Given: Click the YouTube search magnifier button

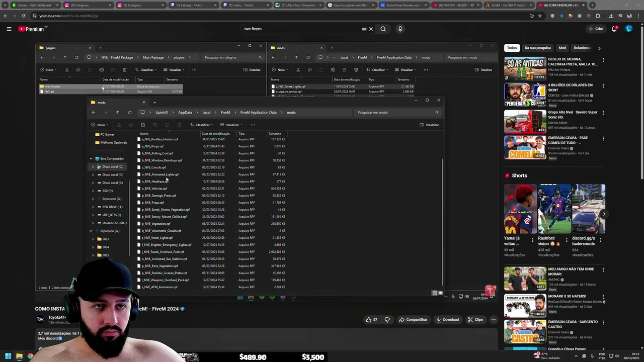Looking at the screenshot, I should [383, 29].
